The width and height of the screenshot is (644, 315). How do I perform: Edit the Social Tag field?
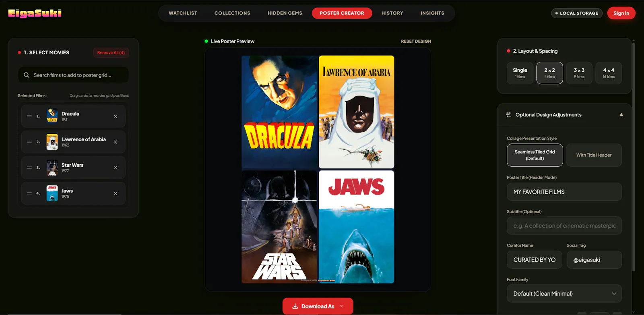[594, 260]
